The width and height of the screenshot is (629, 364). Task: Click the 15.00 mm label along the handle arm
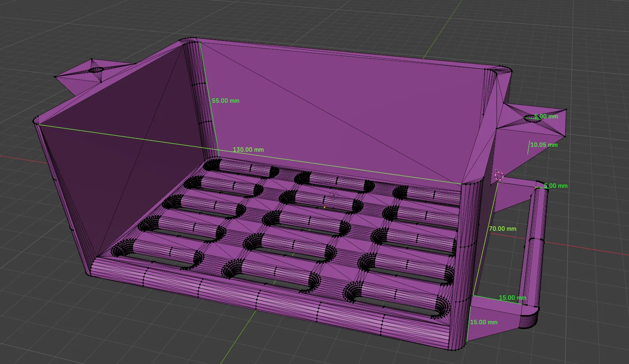[x=512, y=298]
